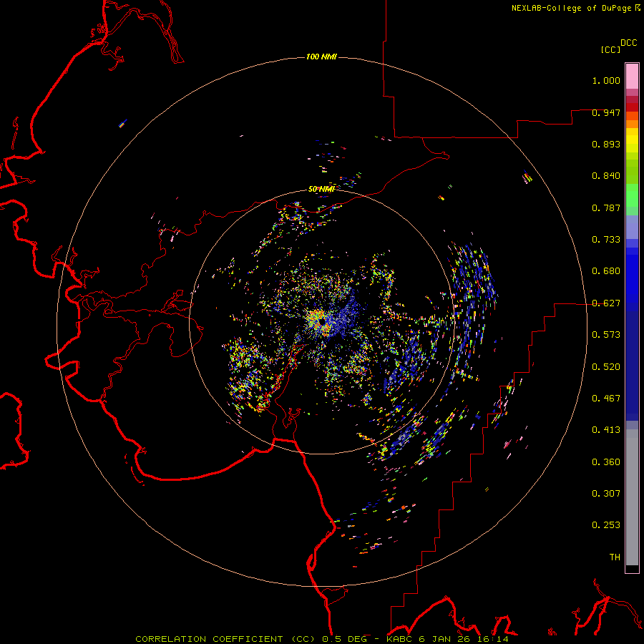Click the pink segment at top of color bar
Viewport: 644px width, 644px height.
(632, 77)
